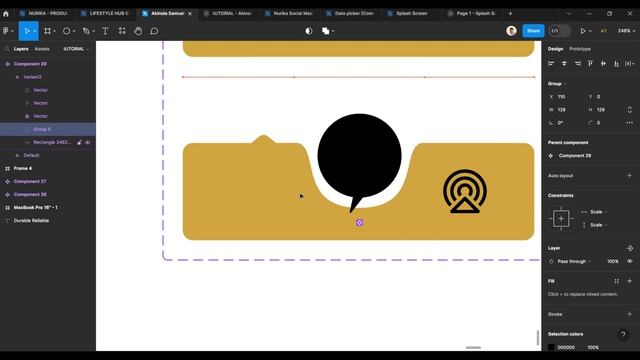
Task: Open the Group type dropdown
Action: click(x=557, y=84)
